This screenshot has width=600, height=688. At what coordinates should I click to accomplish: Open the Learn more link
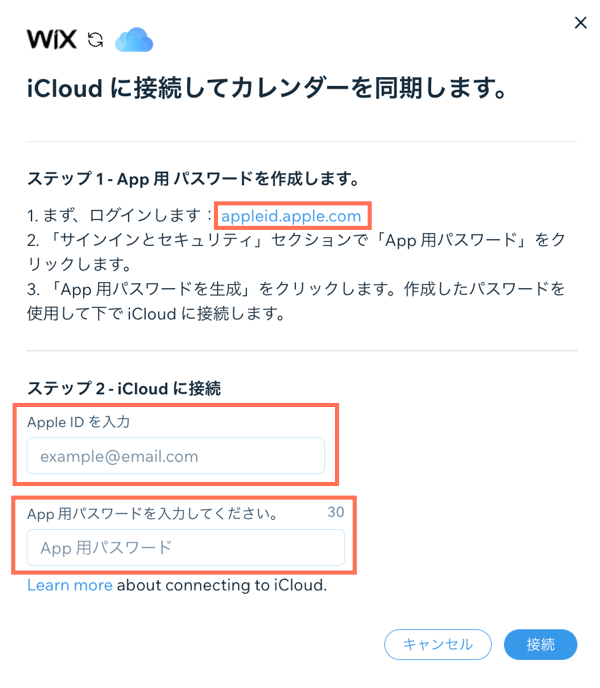(70, 585)
